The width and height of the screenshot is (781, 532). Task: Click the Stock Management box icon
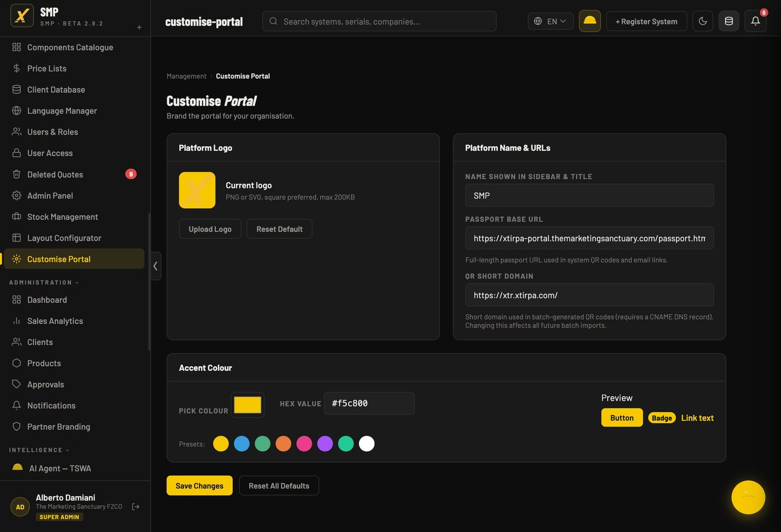click(17, 217)
